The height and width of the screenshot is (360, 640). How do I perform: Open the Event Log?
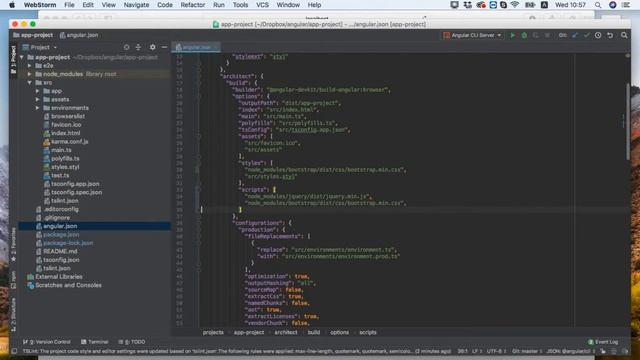[x=603, y=342]
